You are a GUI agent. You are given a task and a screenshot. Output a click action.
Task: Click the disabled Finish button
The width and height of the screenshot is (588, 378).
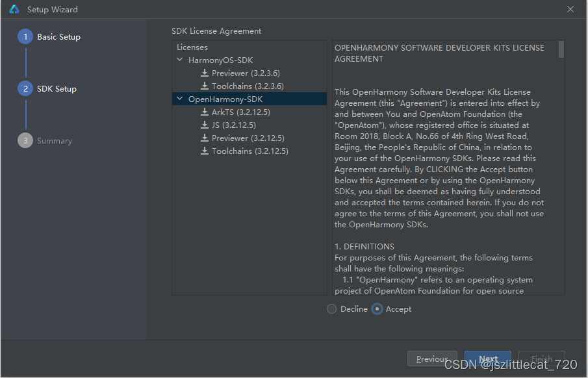coord(541,359)
